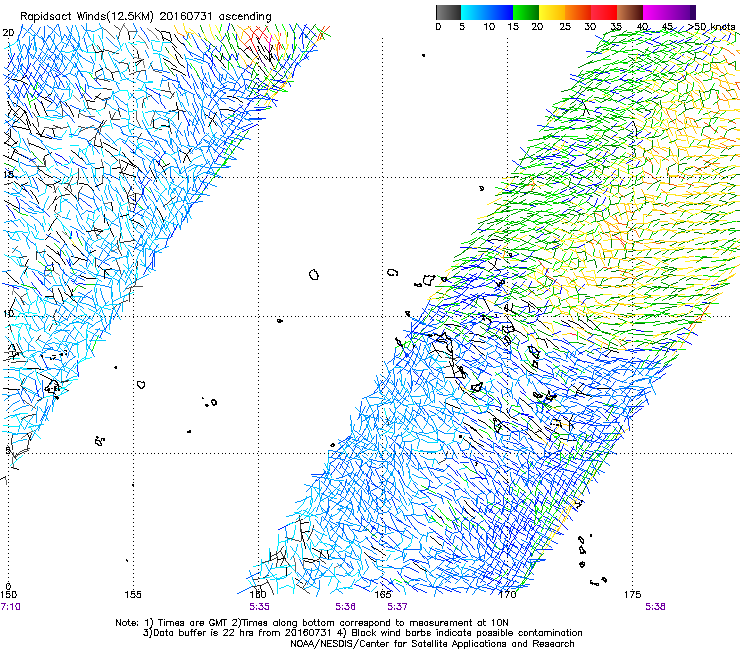The height and width of the screenshot is (650, 740).
Task: Click the purple time label "5:38"
Action: coord(656,607)
